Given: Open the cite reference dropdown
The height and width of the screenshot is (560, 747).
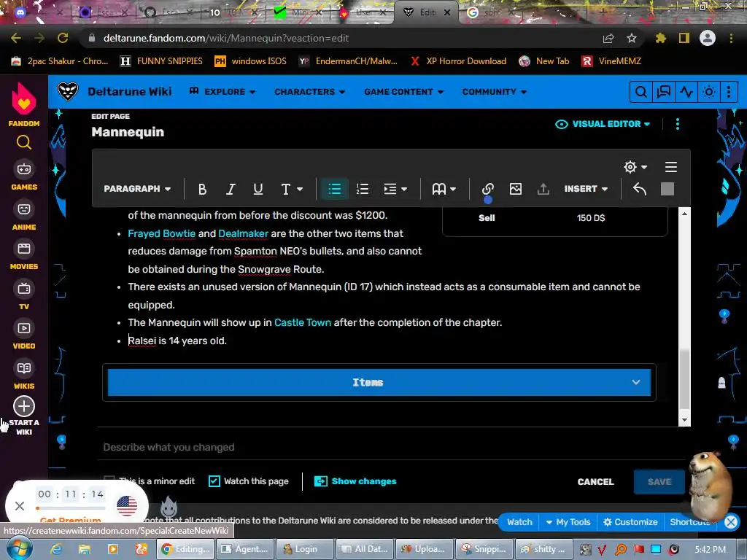Looking at the screenshot, I should point(444,189).
